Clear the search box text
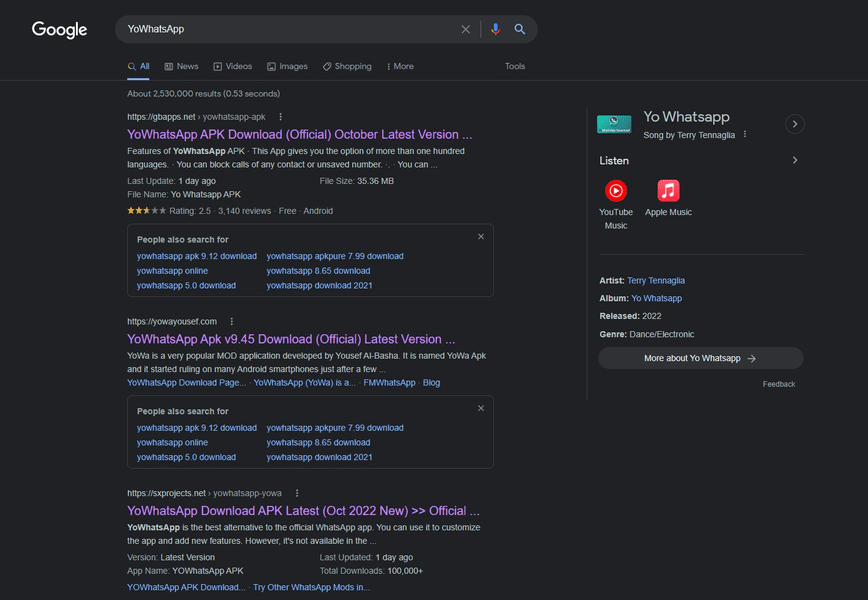The height and width of the screenshot is (600, 868). coord(466,29)
